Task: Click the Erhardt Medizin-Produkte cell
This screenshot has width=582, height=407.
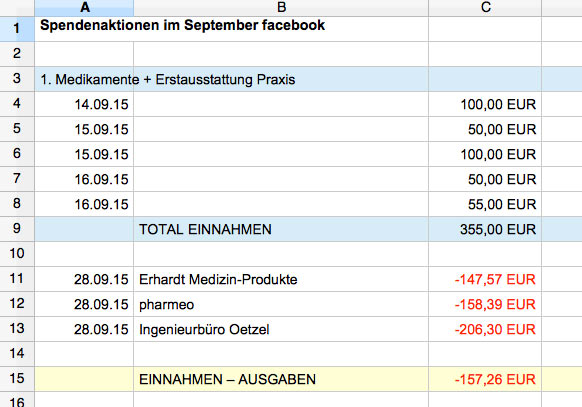Action: [281, 279]
